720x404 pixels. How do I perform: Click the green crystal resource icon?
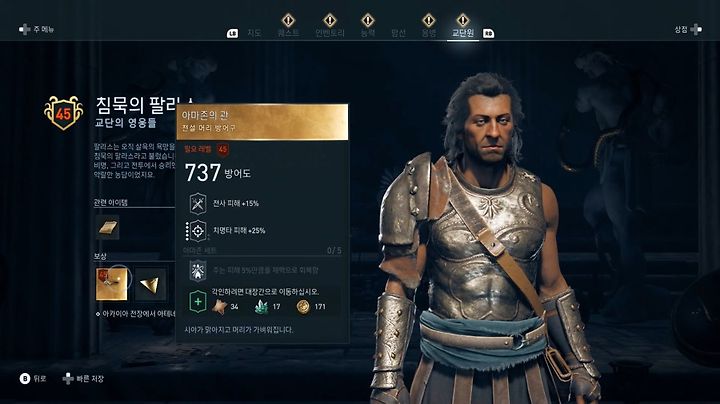tap(261, 306)
